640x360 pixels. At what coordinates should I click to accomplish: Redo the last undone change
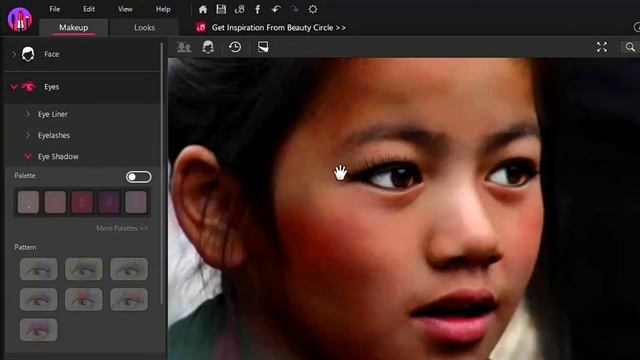click(x=294, y=9)
